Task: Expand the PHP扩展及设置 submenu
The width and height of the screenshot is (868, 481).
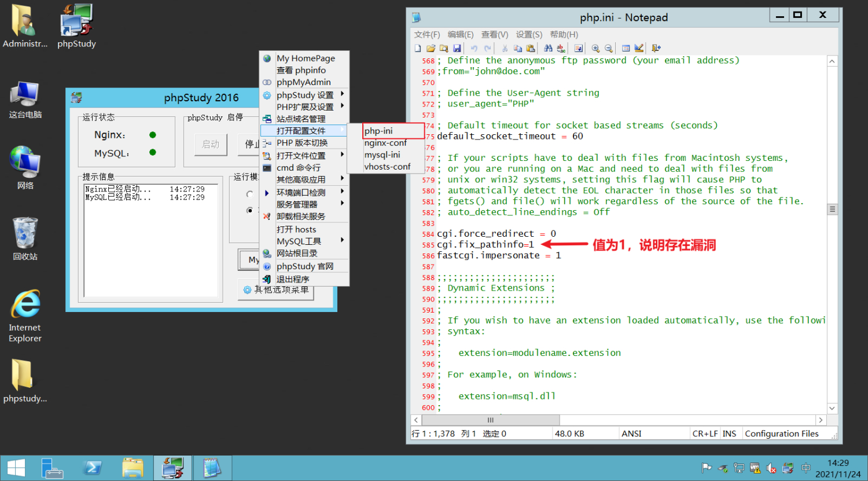Action: point(304,107)
